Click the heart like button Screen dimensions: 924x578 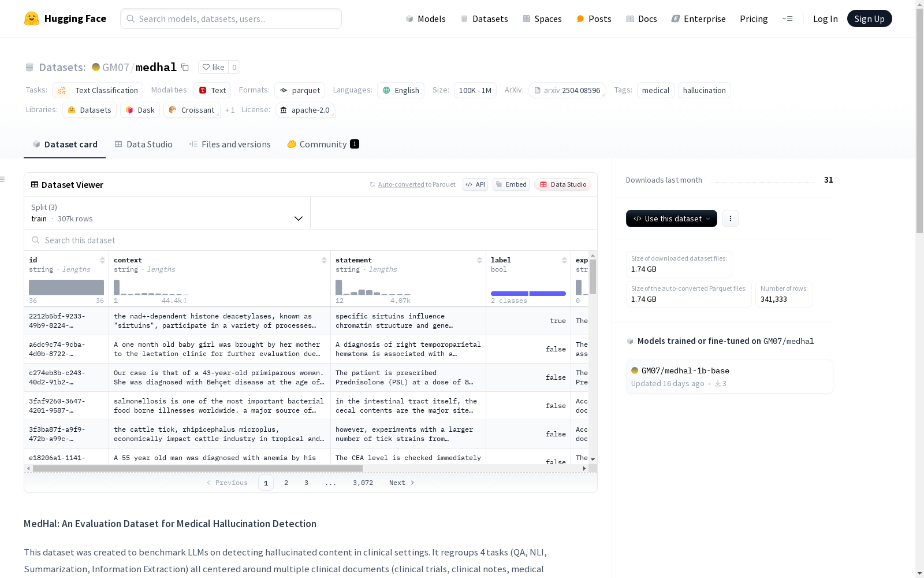pyautogui.click(x=213, y=67)
